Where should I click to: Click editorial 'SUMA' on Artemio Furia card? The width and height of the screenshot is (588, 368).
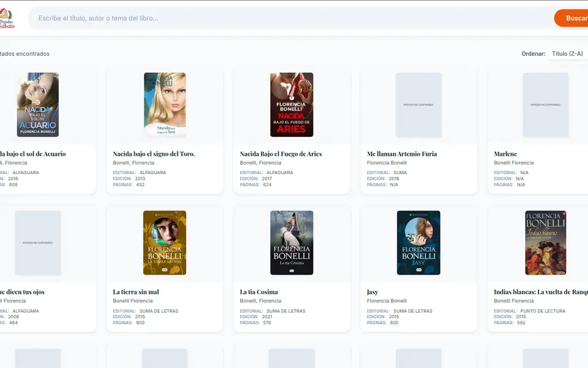point(400,173)
